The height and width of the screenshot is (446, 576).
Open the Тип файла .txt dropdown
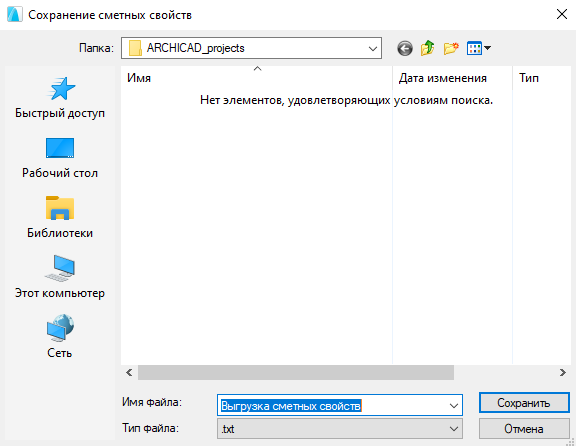(x=340, y=429)
